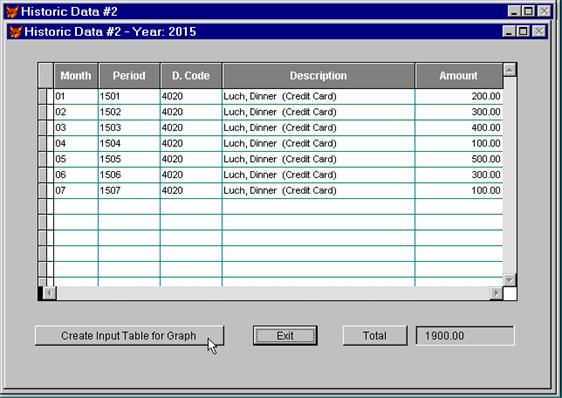562x398 pixels.
Task: Select row marker for month 01
Action: tap(42, 96)
